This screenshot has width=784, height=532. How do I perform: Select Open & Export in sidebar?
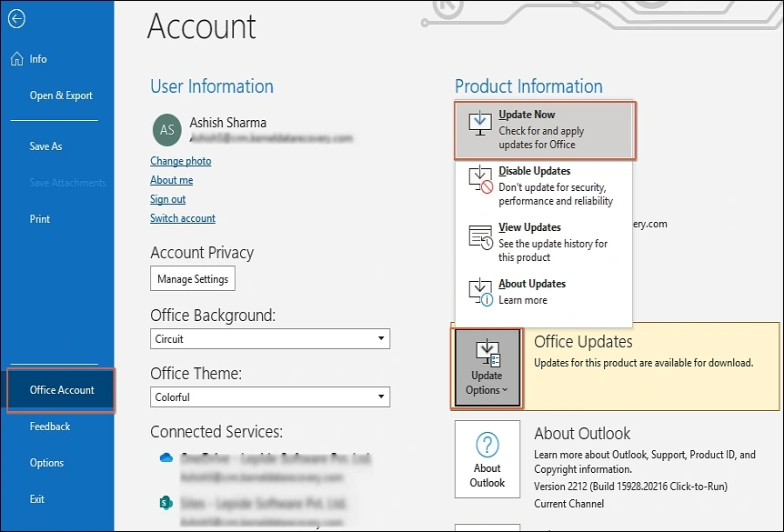coord(61,95)
